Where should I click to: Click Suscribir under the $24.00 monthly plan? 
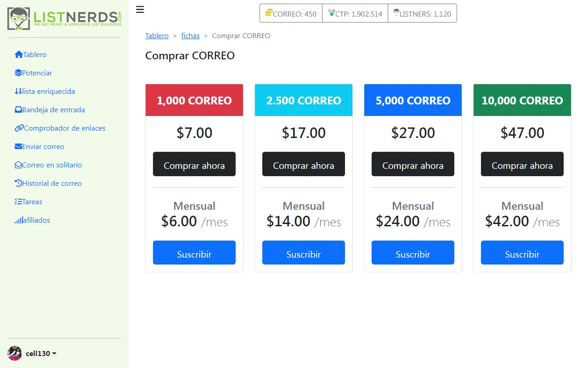pyautogui.click(x=413, y=253)
